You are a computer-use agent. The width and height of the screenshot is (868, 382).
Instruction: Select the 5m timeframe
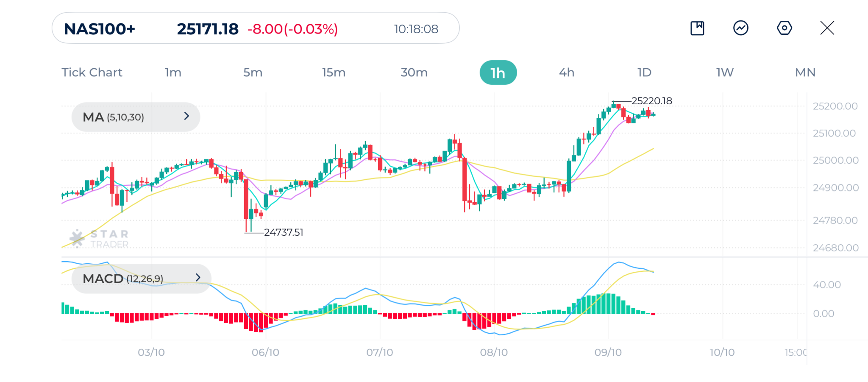tap(253, 72)
